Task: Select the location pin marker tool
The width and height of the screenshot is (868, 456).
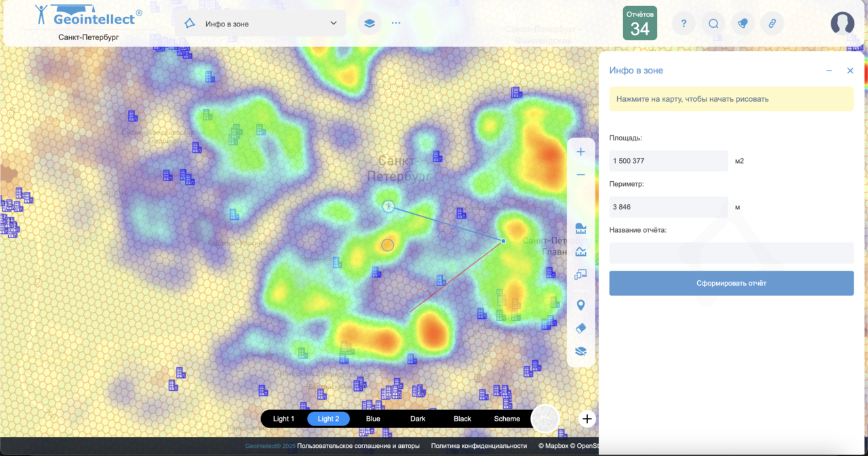Action: click(580, 305)
